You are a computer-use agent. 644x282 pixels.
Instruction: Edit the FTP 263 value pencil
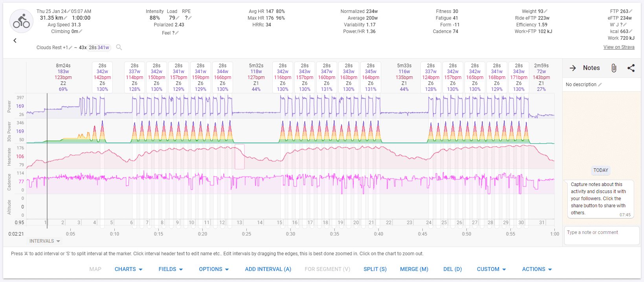631,11
